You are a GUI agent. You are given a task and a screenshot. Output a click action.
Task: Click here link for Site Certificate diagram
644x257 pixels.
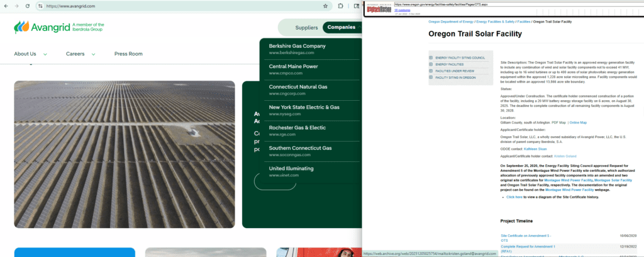[x=514, y=197]
